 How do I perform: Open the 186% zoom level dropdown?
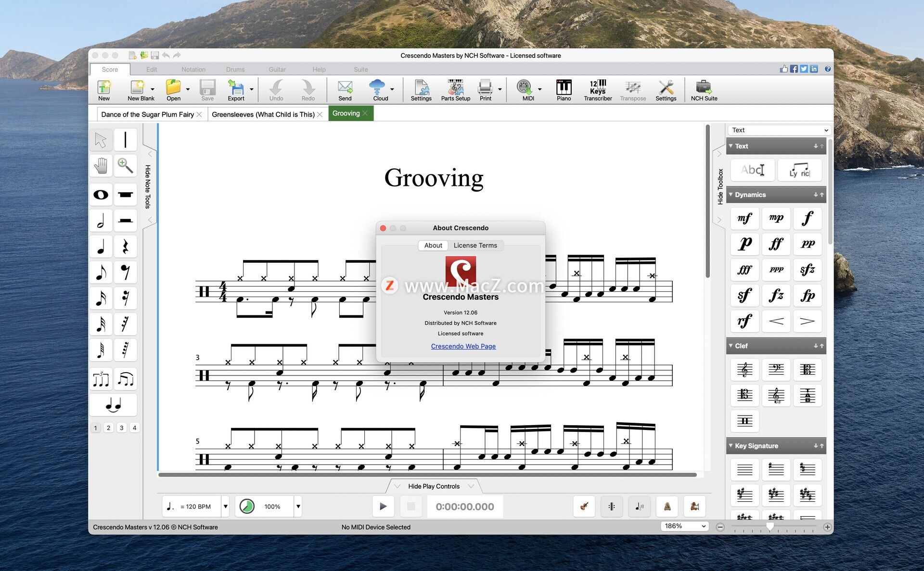tap(685, 526)
